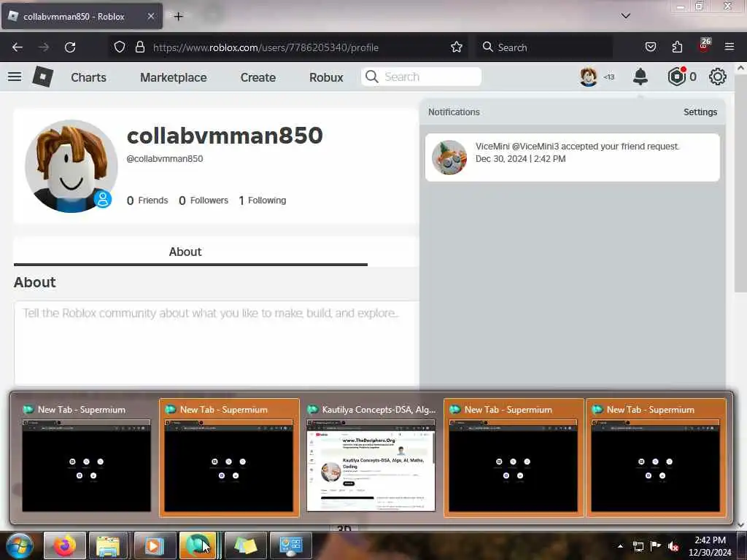The width and height of the screenshot is (747, 560).
Task: Switch to fifth New Tab - Supermium preview
Action: point(656,458)
